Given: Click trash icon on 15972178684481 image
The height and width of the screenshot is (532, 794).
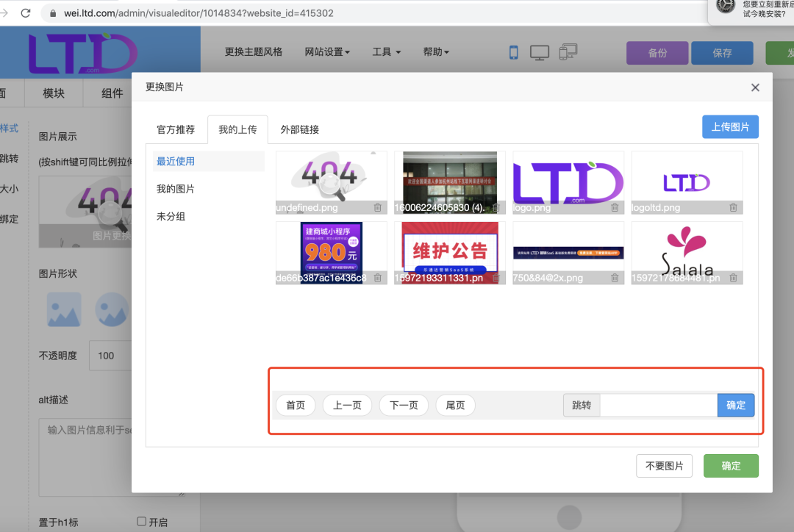Looking at the screenshot, I should (733, 278).
